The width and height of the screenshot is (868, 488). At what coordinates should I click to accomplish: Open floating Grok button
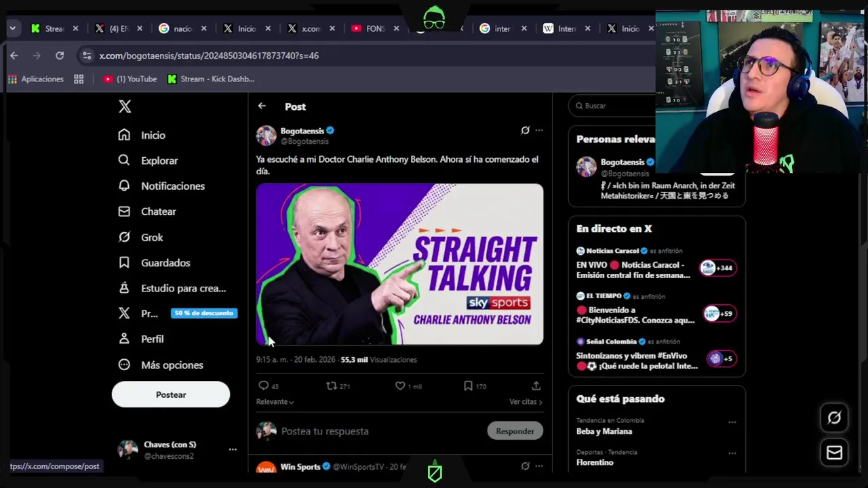click(x=835, y=418)
